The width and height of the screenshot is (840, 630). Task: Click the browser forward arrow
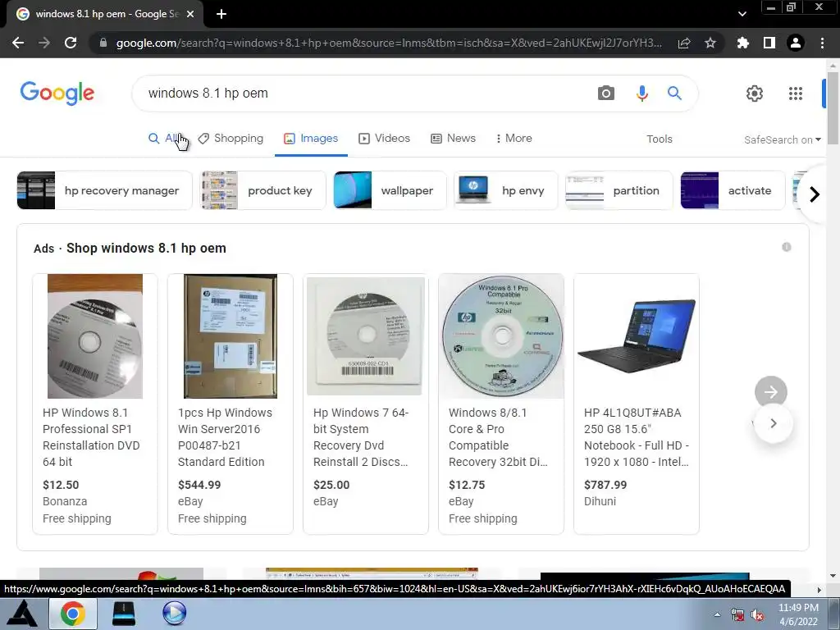[44, 43]
